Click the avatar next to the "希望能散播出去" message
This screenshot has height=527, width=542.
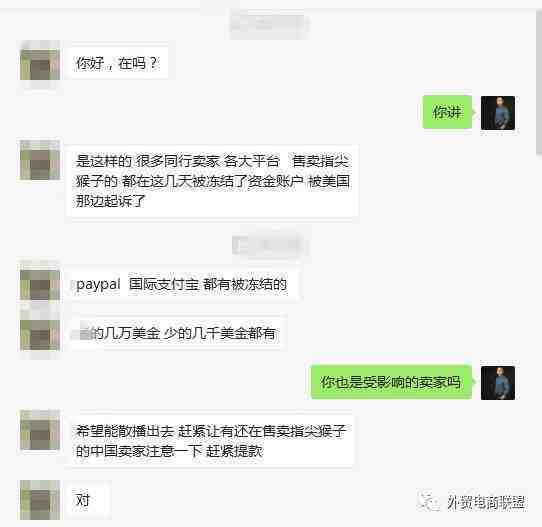coord(40,430)
